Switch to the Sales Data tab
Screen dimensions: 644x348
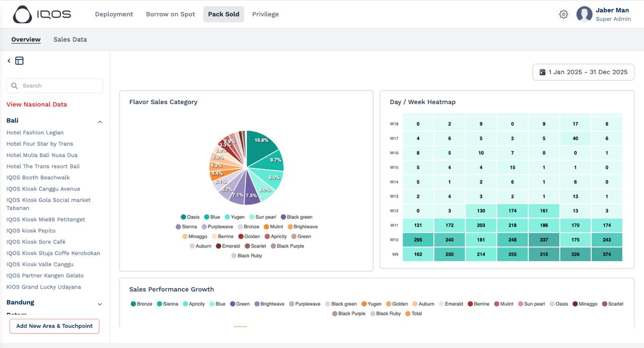tap(70, 40)
